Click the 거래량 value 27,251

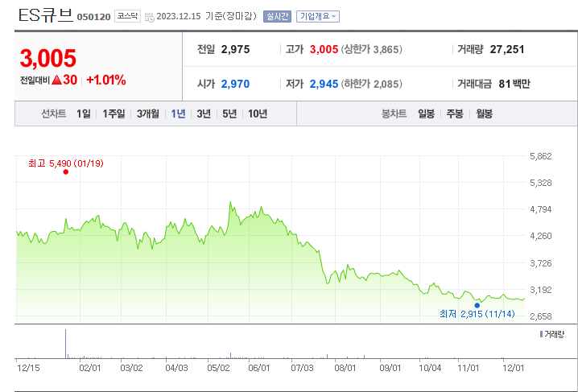coord(507,49)
